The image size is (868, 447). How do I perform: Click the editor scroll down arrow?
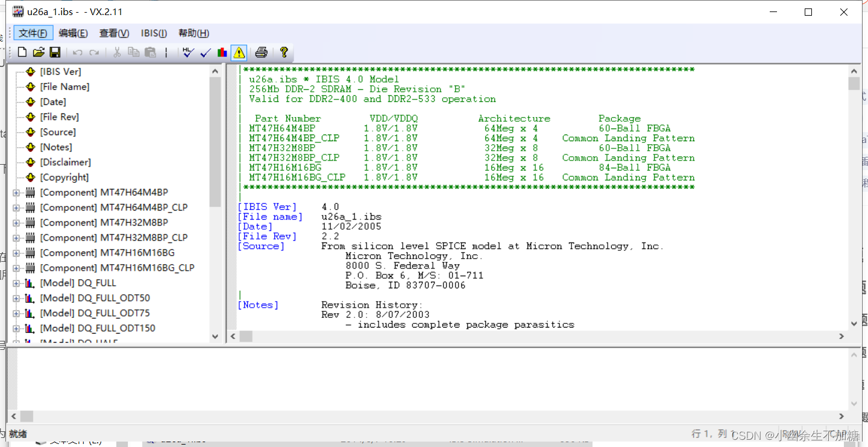pyautogui.click(x=854, y=324)
